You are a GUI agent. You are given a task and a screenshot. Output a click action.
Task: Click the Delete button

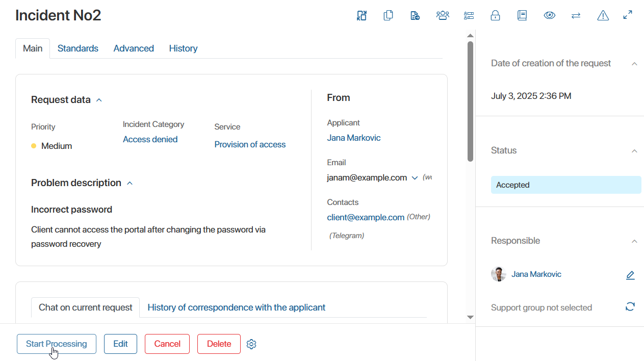[x=219, y=344]
